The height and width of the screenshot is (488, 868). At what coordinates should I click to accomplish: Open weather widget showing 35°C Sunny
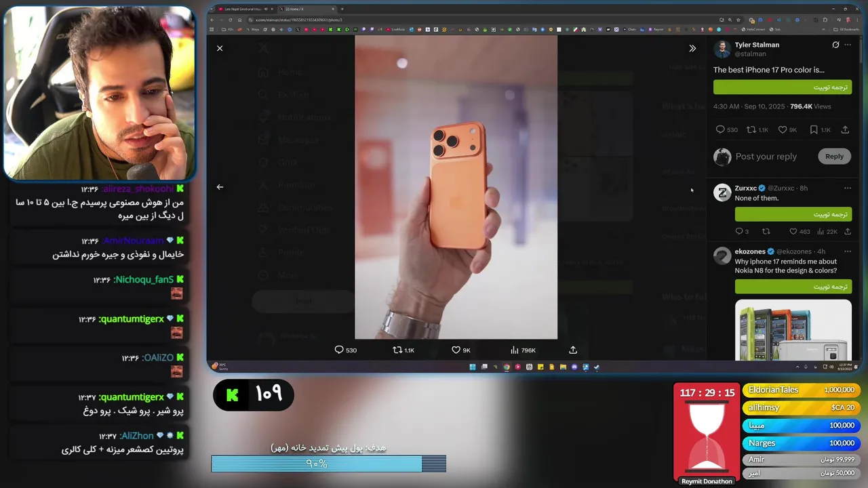point(220,367)
